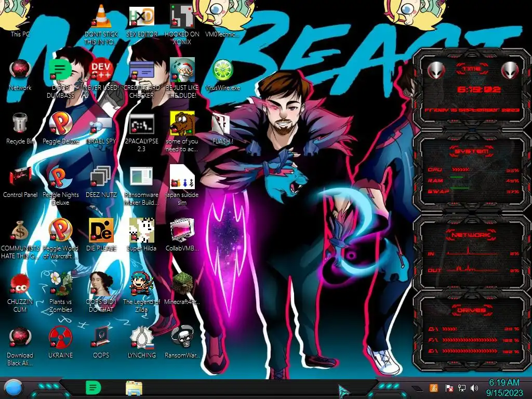Click the RAM usage row in gadget
Viewport: 532px width, 399px height.
coord(474,180)
